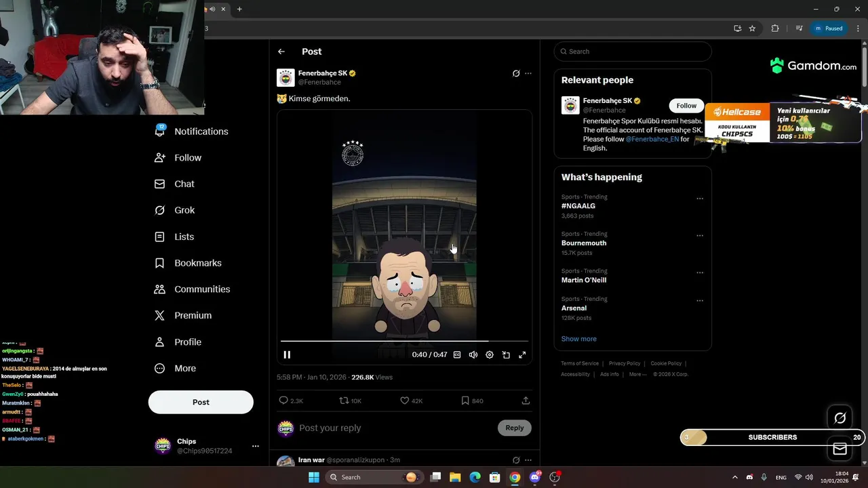
Task: Open more options for the Bournemouth trend
Action: (x=700, y=236)
